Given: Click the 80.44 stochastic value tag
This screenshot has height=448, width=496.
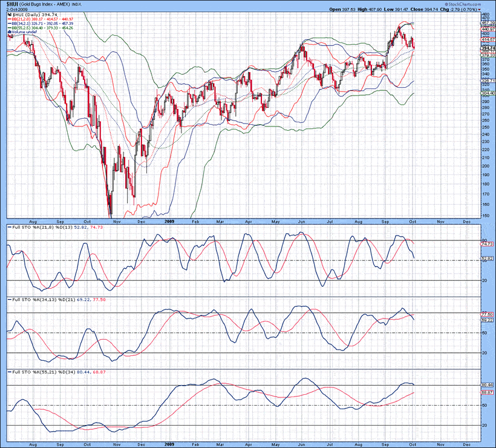Looking at the screenshot, I should pyautogui.click(x=488, y=384).
